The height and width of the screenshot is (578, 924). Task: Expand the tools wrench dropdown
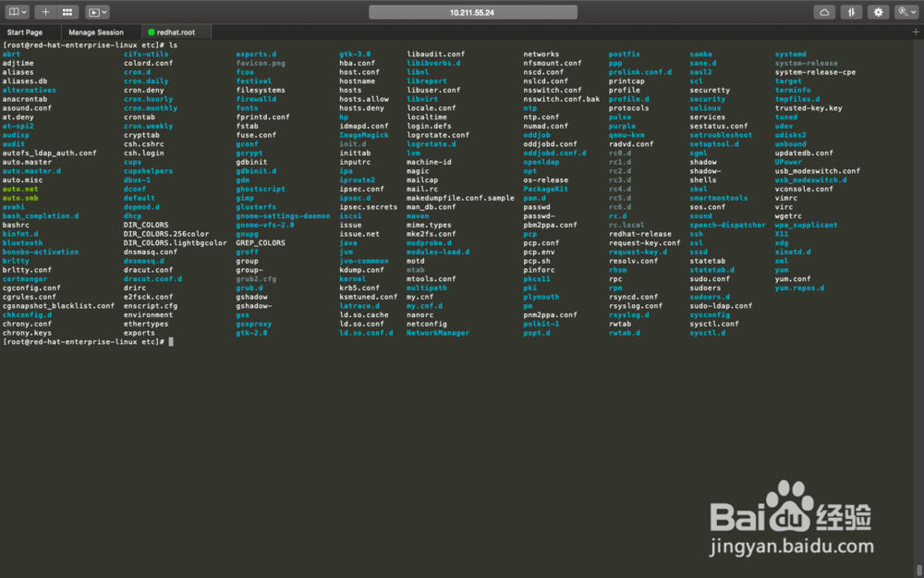tap(906, 12)
